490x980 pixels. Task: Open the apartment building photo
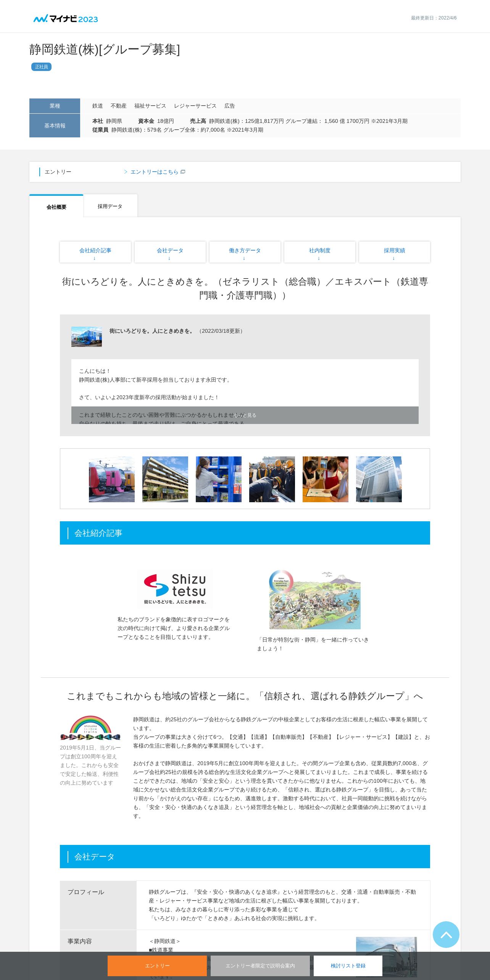coord(165,479)
